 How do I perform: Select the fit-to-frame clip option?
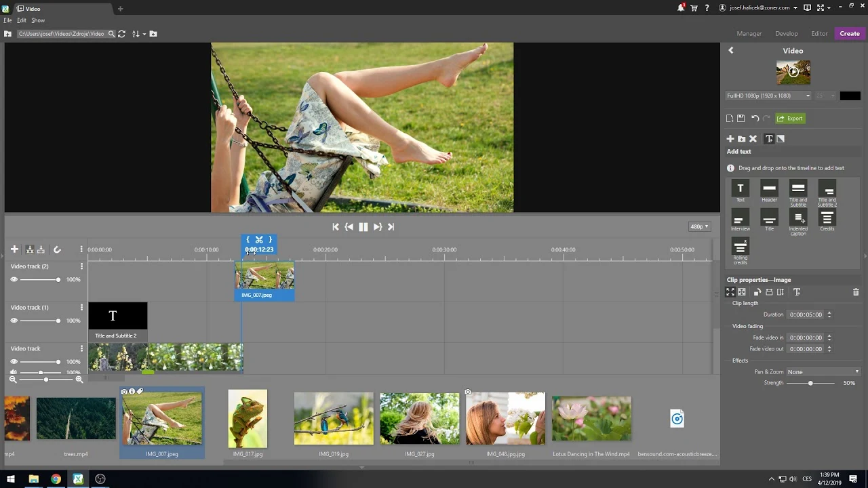tap(730, 292)
